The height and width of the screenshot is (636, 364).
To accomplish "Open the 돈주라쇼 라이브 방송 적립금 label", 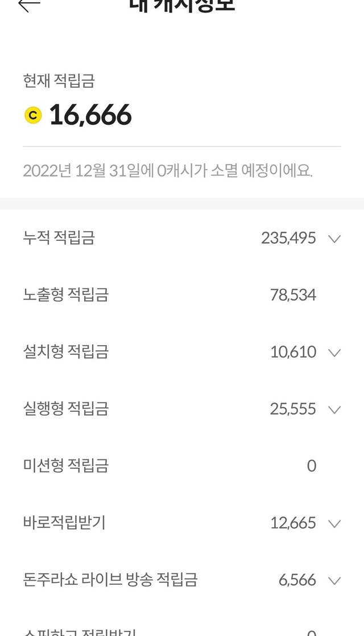I will (110, 580).
